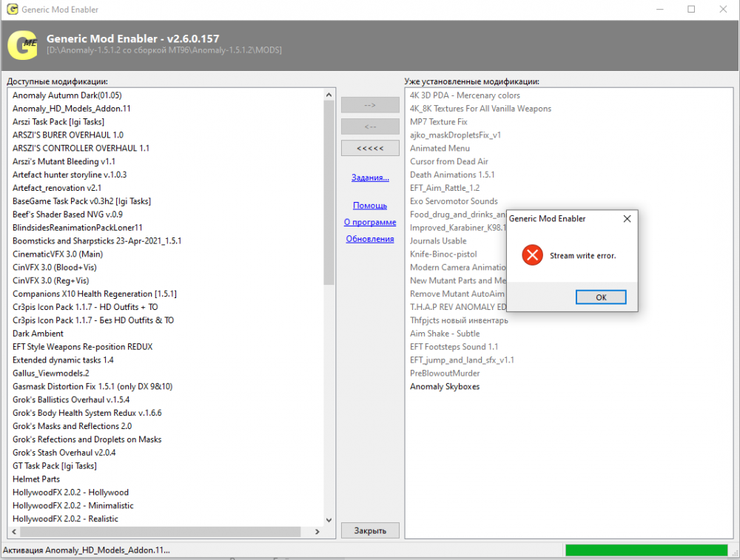Select Extended dynamic tasks 1.4
Viewport: 740px width, 560px height.
[63, 360]
